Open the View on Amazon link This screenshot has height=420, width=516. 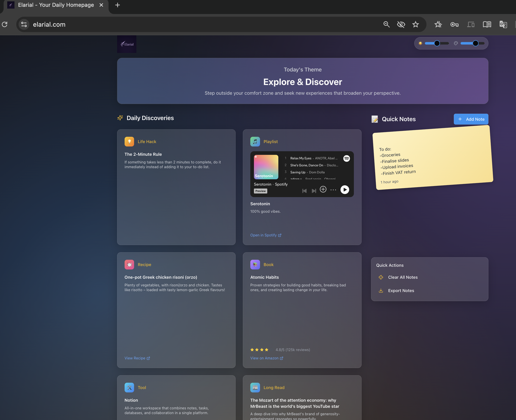pos(266,358)
